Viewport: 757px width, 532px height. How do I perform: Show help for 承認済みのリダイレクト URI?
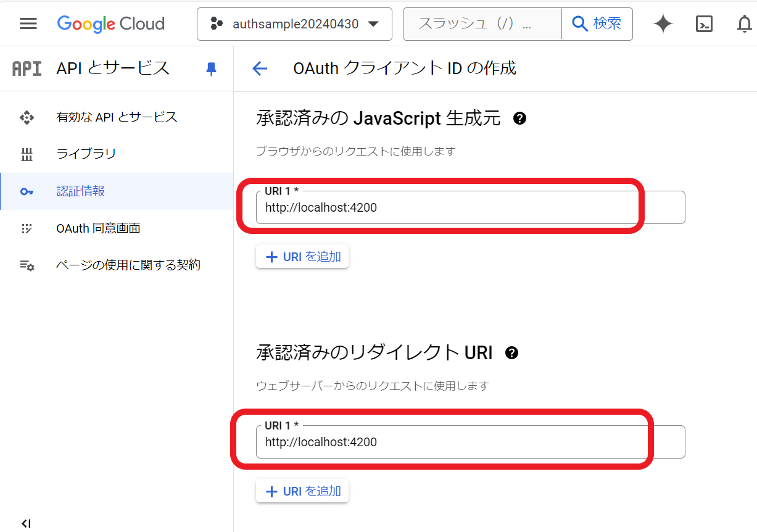[511, 353]
